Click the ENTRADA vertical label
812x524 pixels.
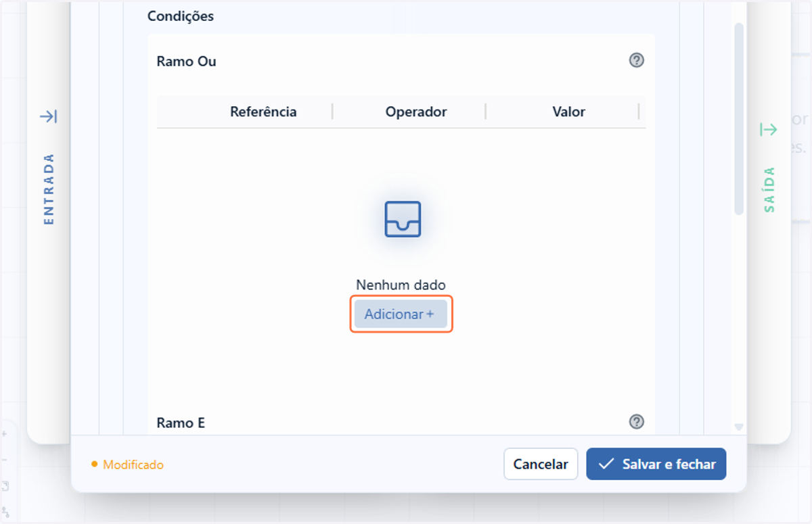pyautogui.click(x=49, y=189)
